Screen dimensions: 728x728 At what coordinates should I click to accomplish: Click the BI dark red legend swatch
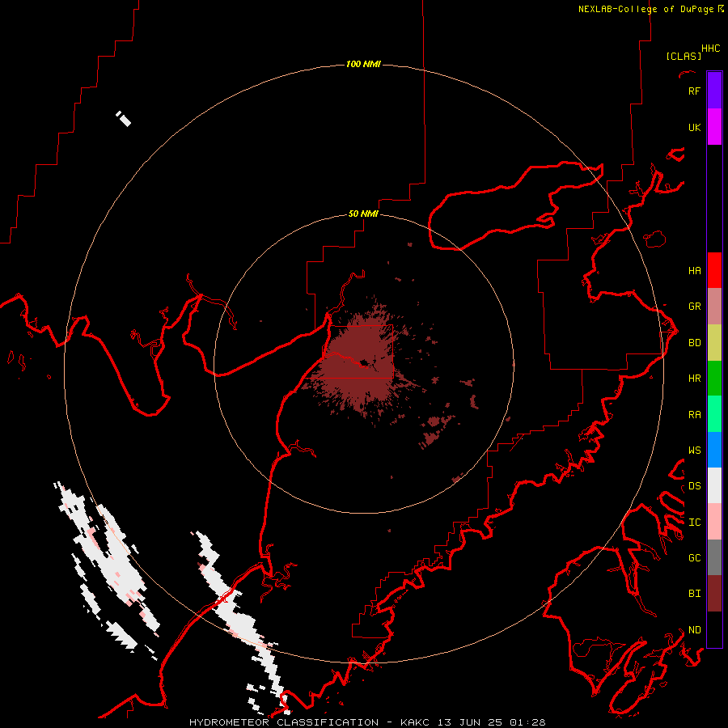tap(714, 594)
